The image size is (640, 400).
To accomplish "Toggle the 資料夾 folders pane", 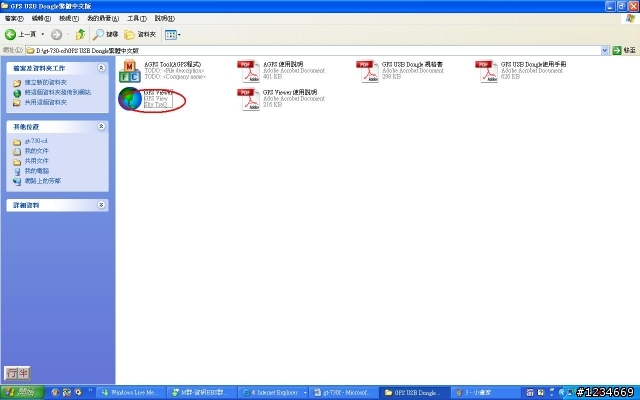I will (140, 35).
